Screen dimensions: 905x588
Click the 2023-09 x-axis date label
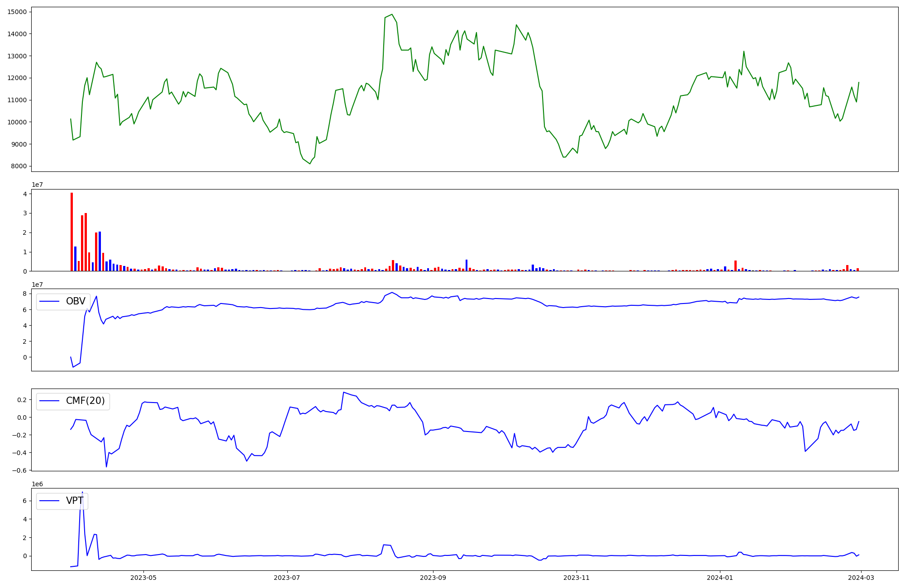(x=433, y=578)
